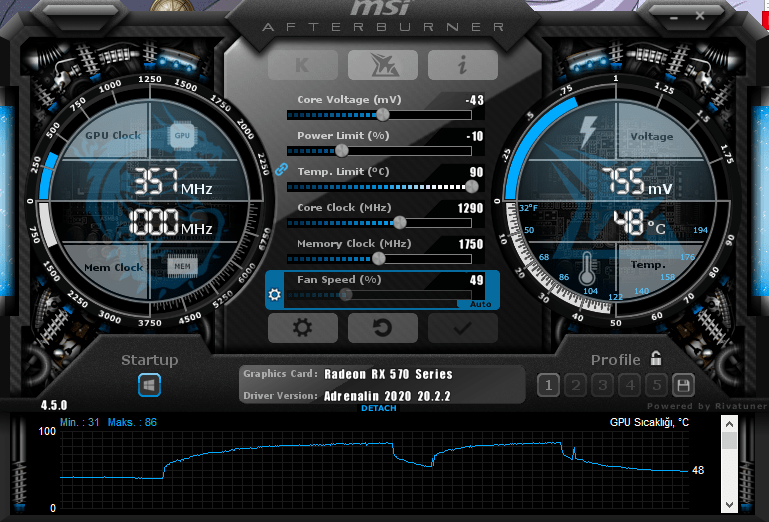The image size is (769, 522).
Task: Click the Temp. Limit value 90
Action: tap(476, 172)
